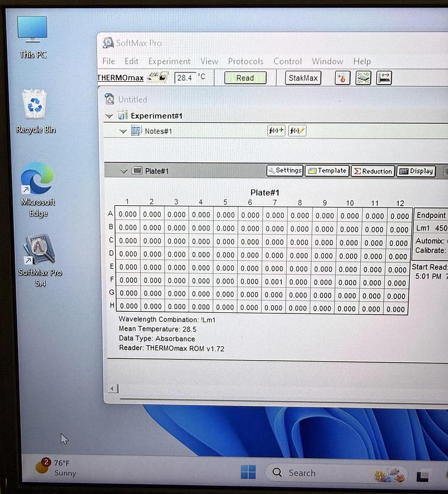The image size is (448, 494).
Task: Open the View menu
Action: 209,61
